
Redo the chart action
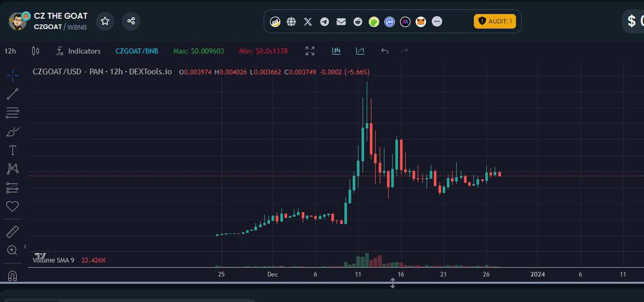pyautogui.click(x=405, y=51)
